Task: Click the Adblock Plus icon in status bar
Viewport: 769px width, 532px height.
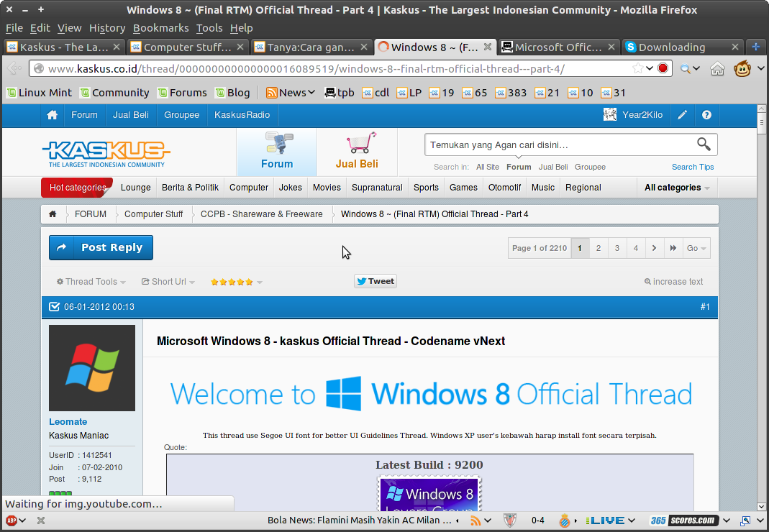Action: [x=11, y=520]
